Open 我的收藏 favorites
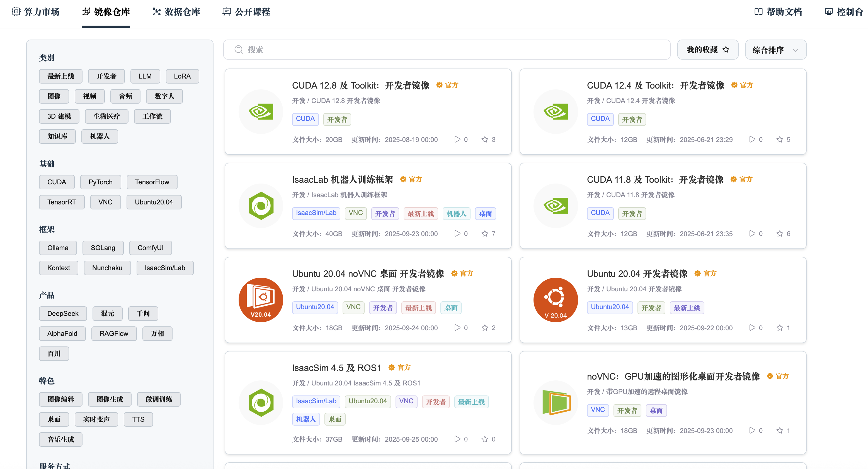Image resolution: width=868 pixels, height=469 pixels. 708,50
